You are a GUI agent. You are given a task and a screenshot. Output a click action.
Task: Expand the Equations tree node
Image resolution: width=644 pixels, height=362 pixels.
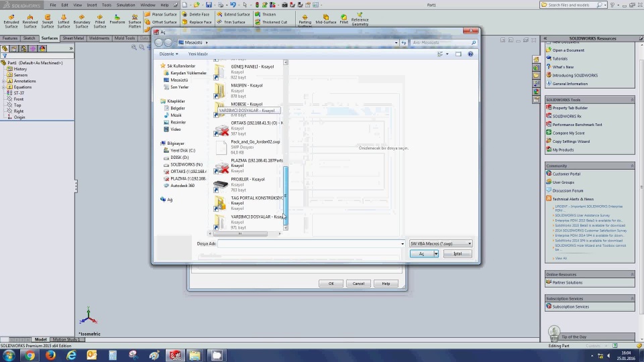point(4,87)
